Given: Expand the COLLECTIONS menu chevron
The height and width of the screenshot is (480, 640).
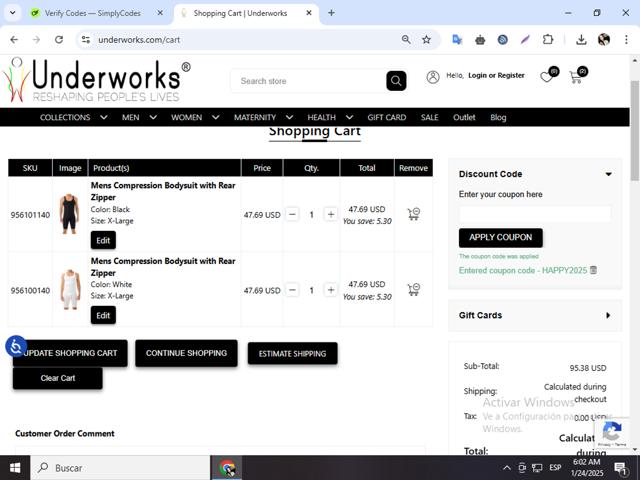Looking at the screenshot, I should (x=104, y=118).
